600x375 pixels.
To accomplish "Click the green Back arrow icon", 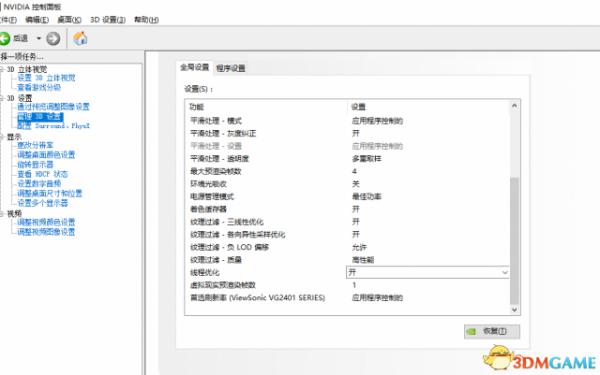I will click(x=5, y=39).
